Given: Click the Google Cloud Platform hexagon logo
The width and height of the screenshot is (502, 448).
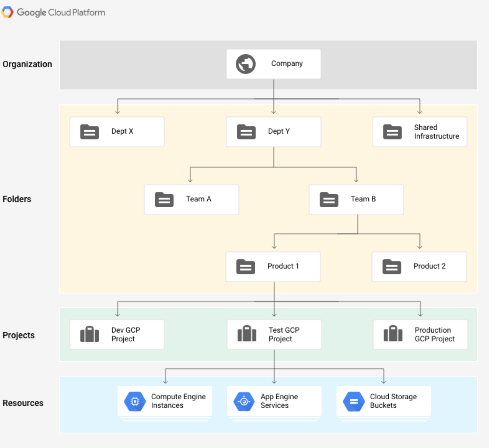Looking at the screenshot, I should tap(7, 12).
